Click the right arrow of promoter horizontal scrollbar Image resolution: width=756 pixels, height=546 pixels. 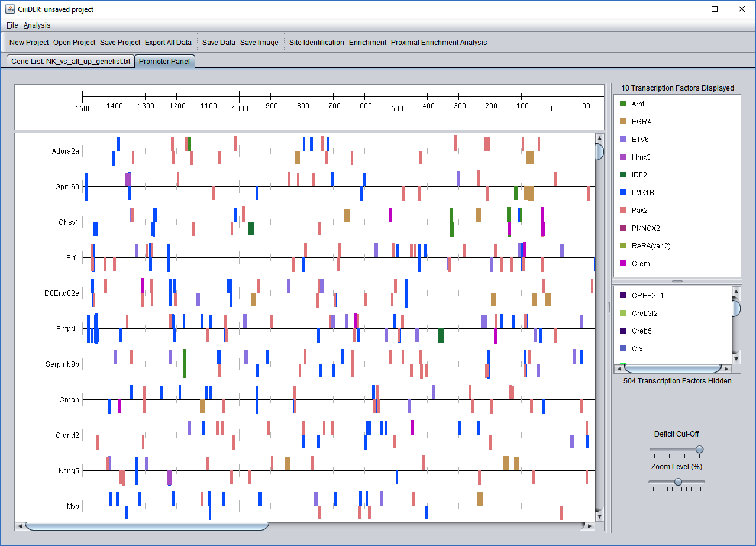[590, 526]
